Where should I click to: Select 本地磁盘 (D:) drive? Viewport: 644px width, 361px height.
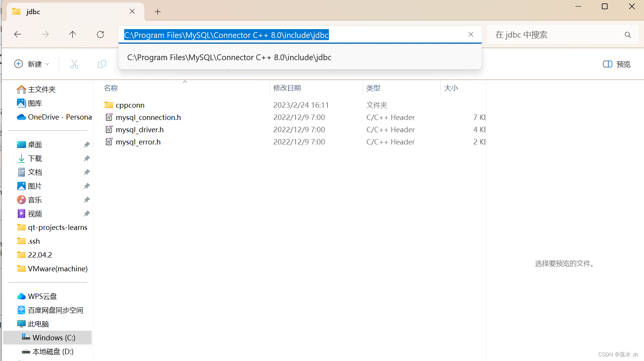tap(48, 351)
